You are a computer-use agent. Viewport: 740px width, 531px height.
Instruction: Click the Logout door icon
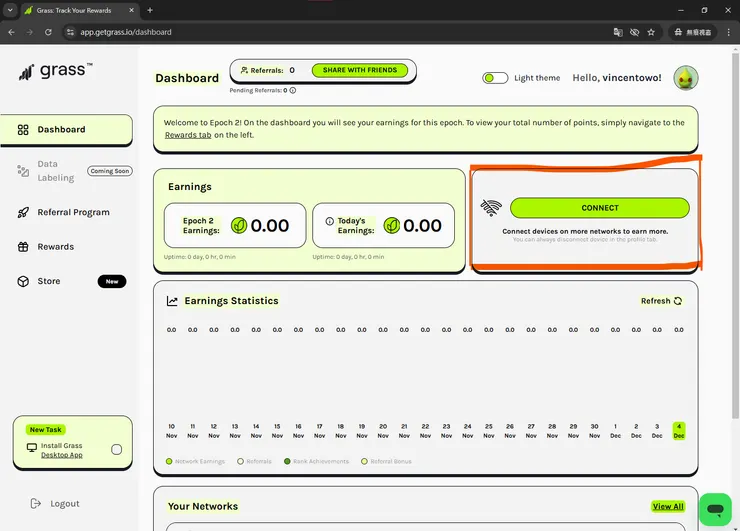[x=35, y=504]
